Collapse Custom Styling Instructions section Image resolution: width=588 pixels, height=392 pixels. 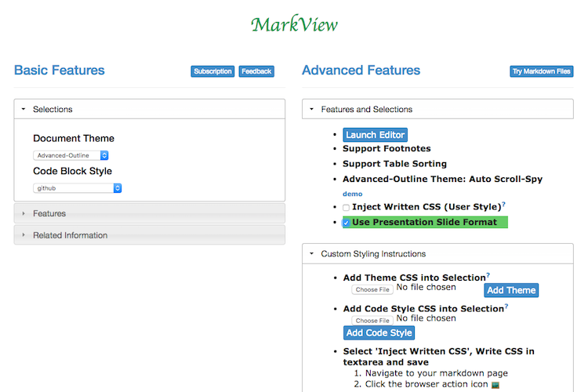pos(437,254)
